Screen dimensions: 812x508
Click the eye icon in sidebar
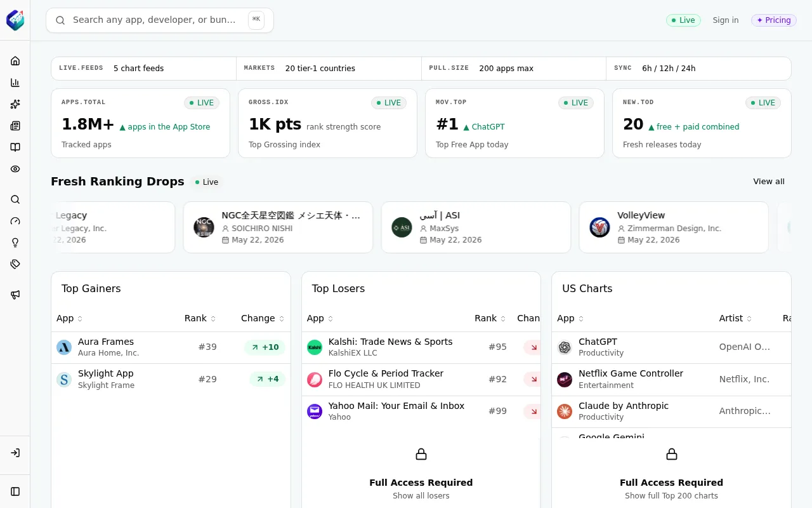pyautogui.click(x=15, y=169)
